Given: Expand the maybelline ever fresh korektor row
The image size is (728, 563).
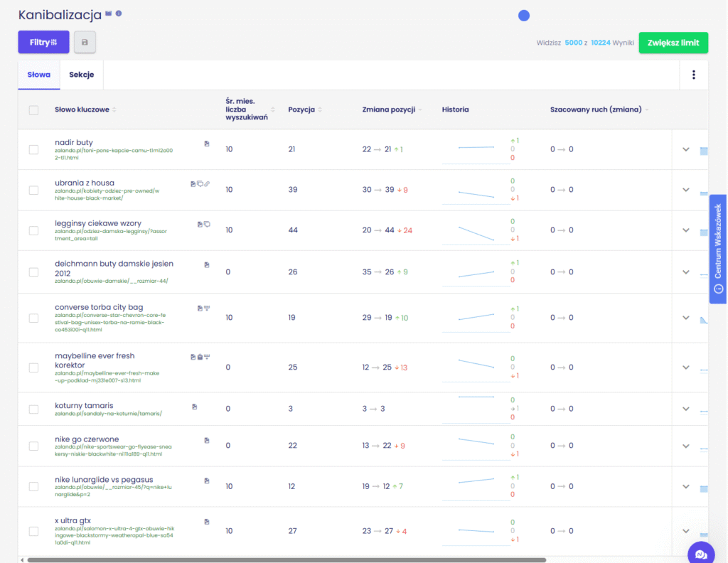Looking at the screenshot, I should tap(686, 368).
